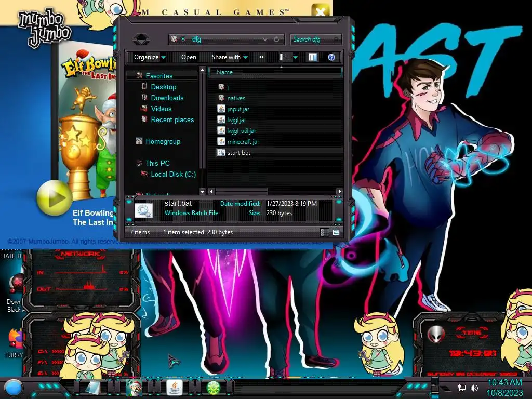The image size is (532, 399).
Task: Click the navigation pane scroll up arrow
Action: (x=203, y=70)
